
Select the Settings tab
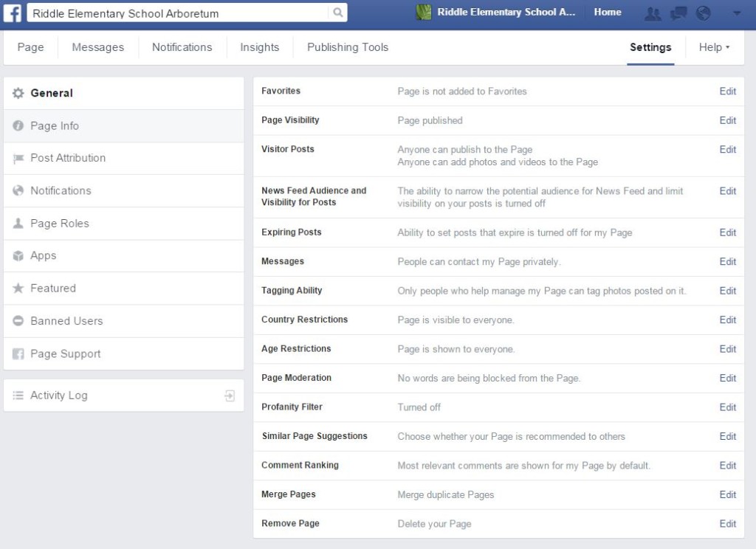[x=650, y=47]
